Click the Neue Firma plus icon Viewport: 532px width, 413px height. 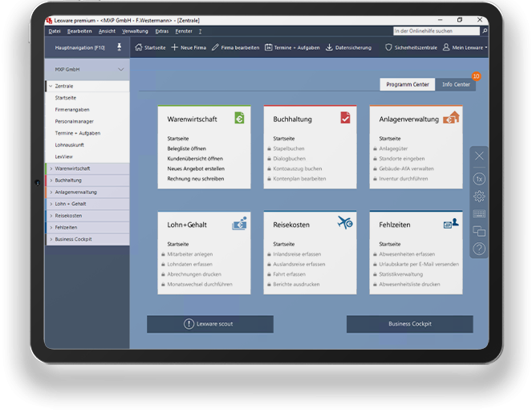click(x=174, y=47)
